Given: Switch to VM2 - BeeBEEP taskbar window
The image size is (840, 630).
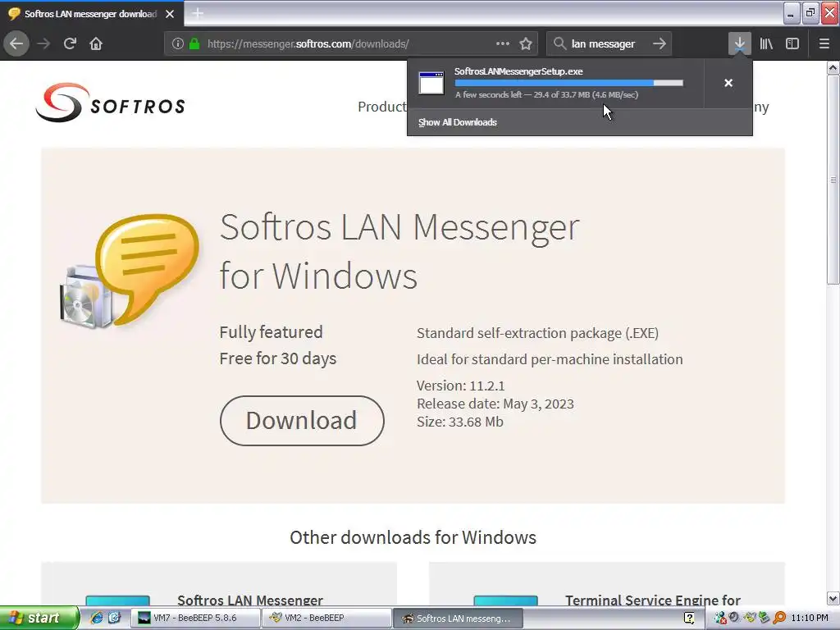Looking at the screenshot, I should pos(326,619).
